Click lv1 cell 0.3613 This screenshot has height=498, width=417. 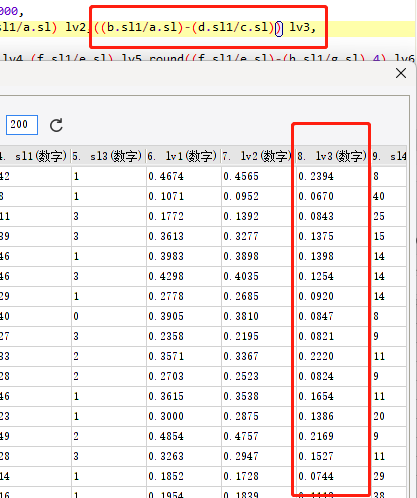pos(184,236)
